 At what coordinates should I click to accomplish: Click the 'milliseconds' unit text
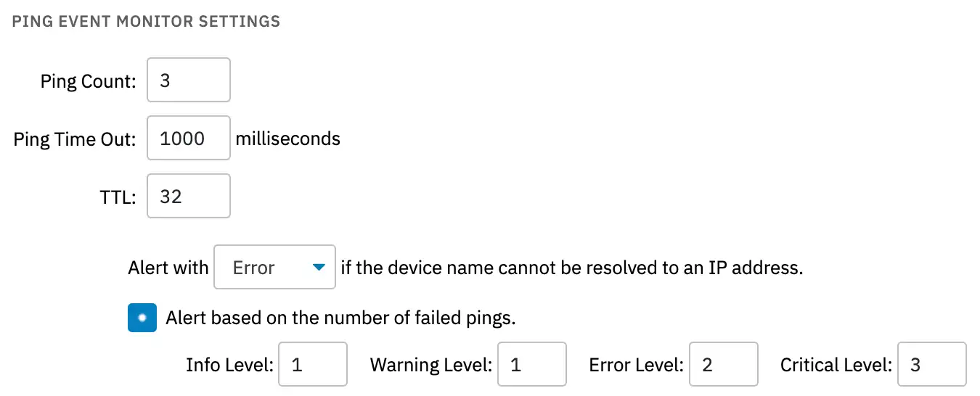tap(288, 139)
